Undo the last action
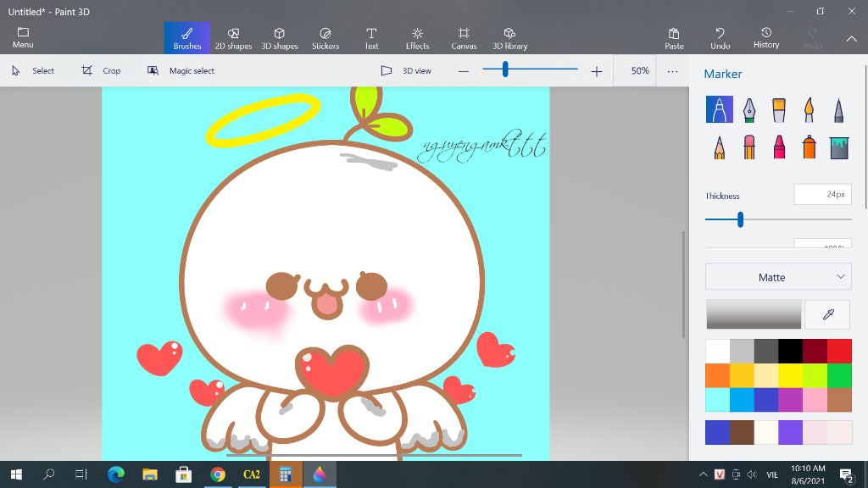 click(720, 38)
